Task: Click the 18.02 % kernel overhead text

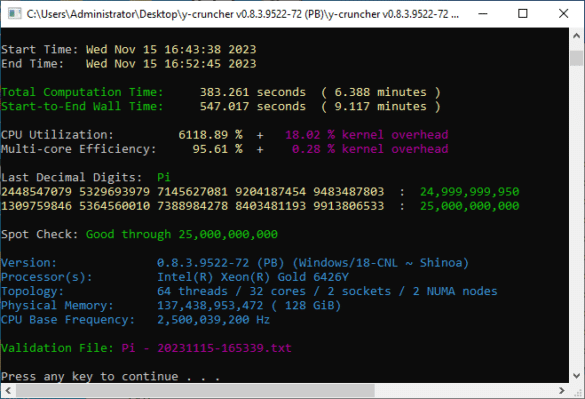Action: [x=366, y=134]
